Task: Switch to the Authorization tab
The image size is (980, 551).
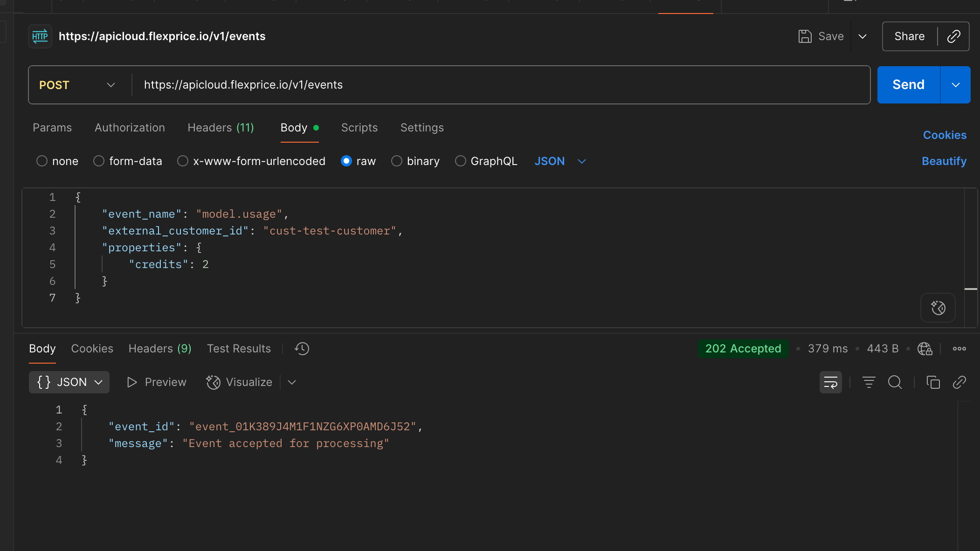Action: click(130, 128)
